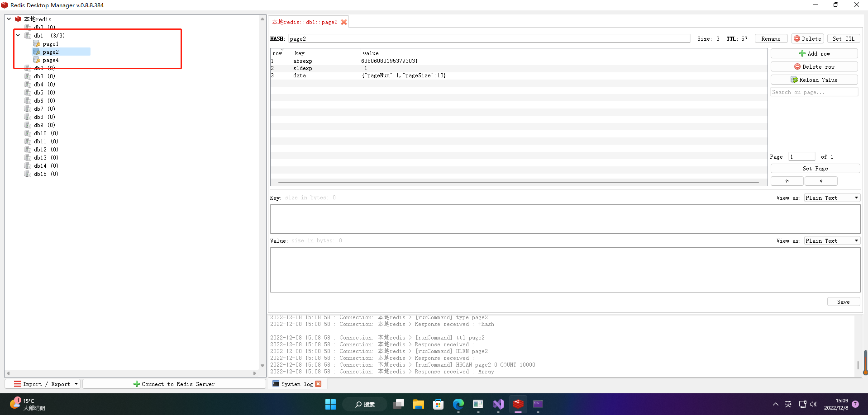Open the Value 'View as' Plain Text dropdown
This screenshot has width=868, height=415.
click(x=832, y=241)
